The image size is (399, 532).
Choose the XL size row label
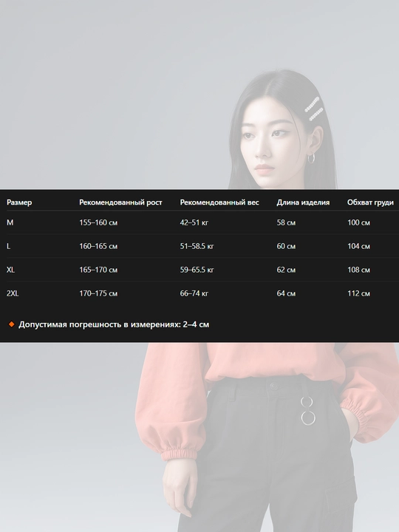coord(10,270)
